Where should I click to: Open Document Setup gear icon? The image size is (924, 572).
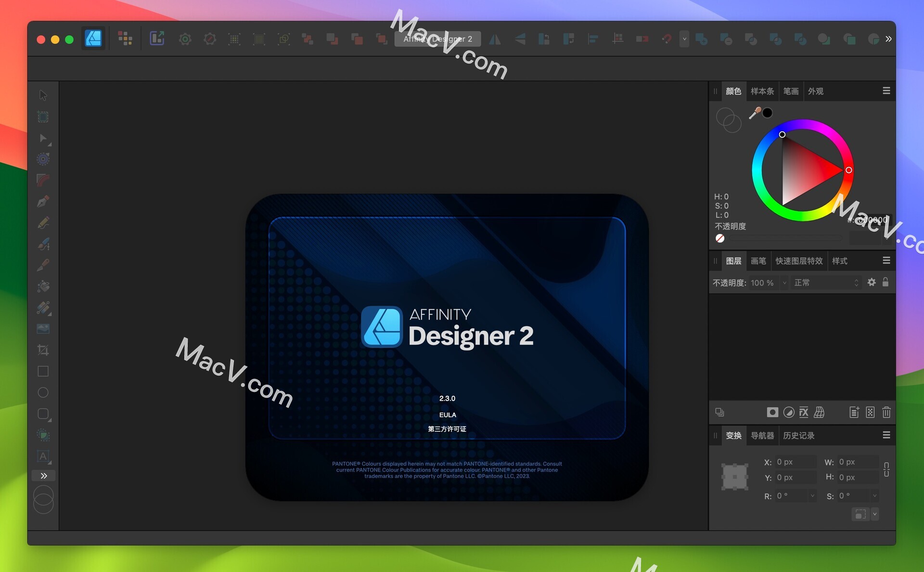(185, 39)
